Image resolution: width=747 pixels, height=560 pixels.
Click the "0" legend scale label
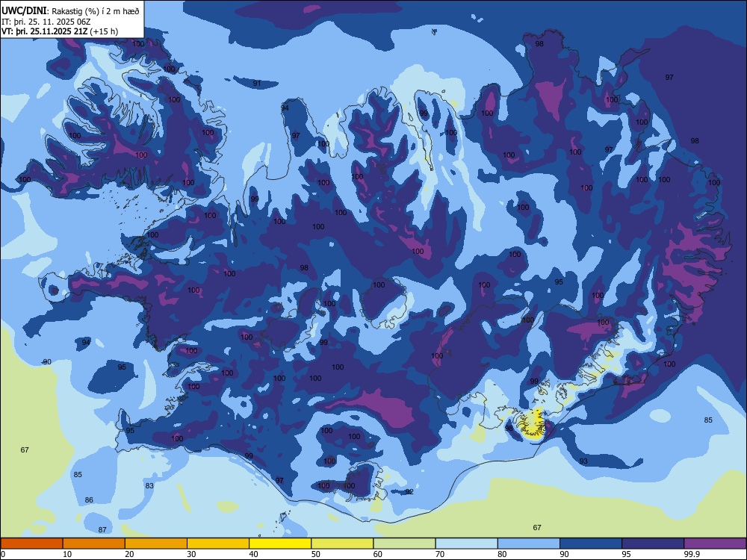3,554
